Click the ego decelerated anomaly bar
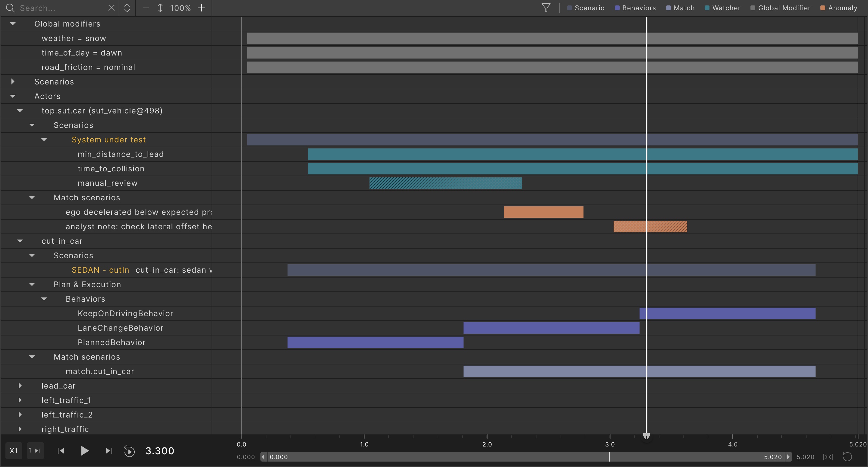The width and height of the screenshot is (868, 467). tap(543, 212)
